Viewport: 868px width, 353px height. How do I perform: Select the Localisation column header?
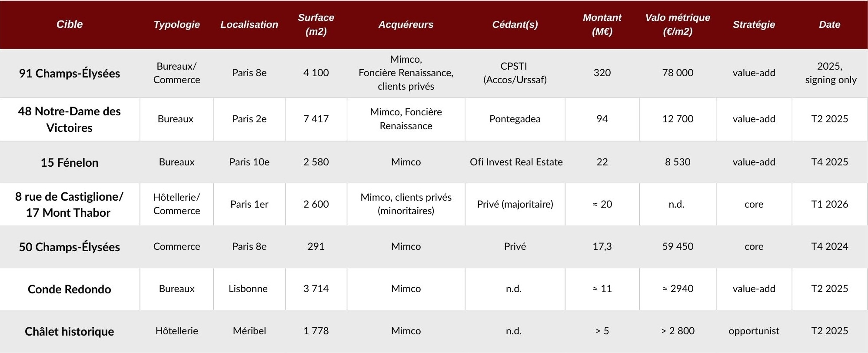(249, 24)
